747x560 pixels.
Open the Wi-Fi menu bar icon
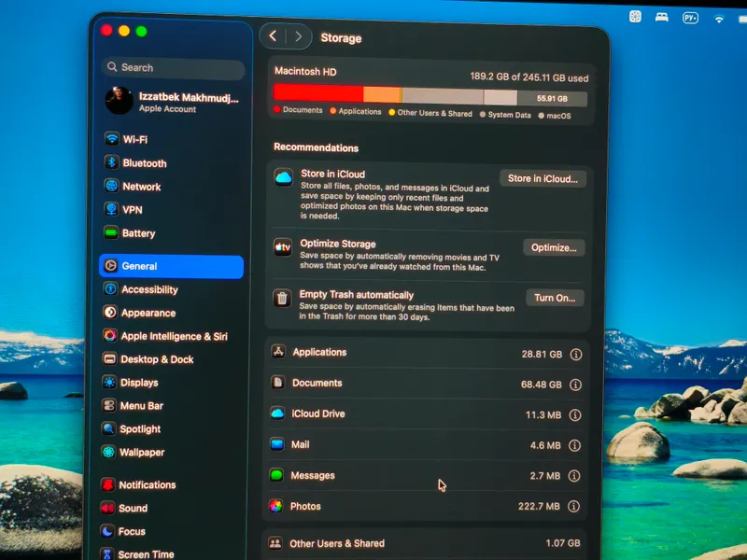tap(719, 19)
